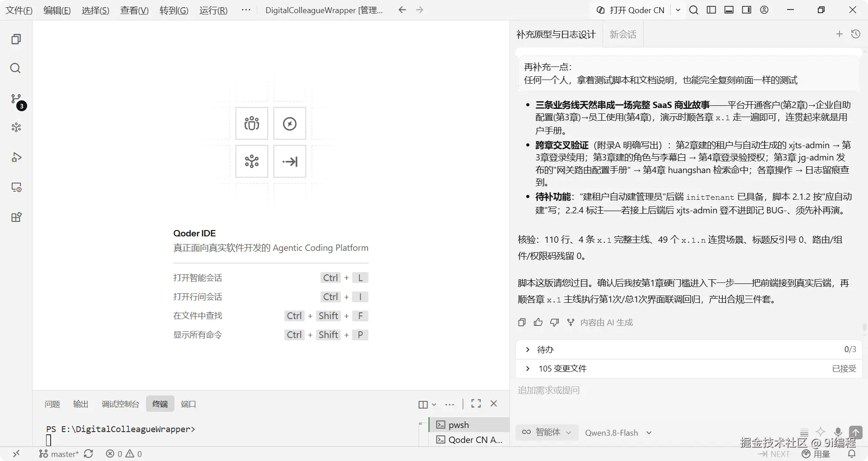The height and width of the screenshot is (461, 868).
Task: Toggle primary sidebar layout button
Action: 711,10
